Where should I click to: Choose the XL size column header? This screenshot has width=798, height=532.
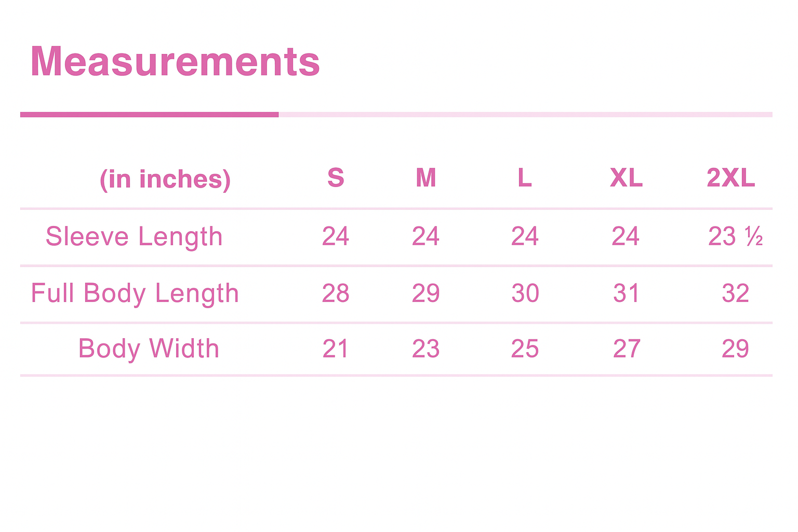[x=626, y=178]
